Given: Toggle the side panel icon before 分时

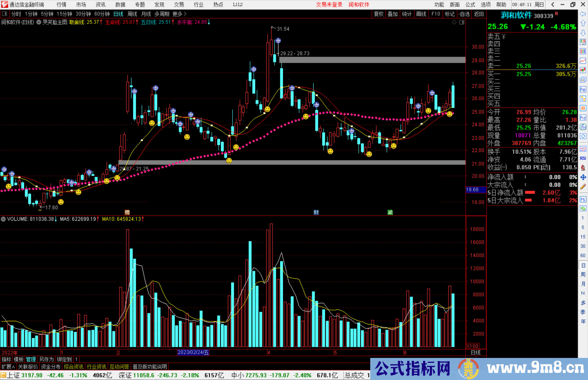Looking at the screenshot, I should pyautogui.click(x=5, y=14).
